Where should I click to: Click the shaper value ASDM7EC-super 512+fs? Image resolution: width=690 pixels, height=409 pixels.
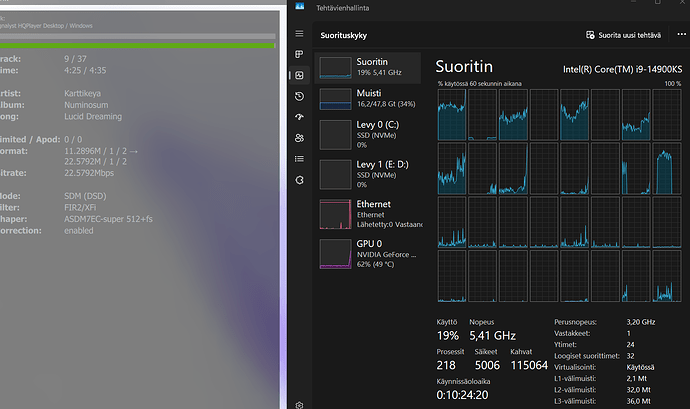coord(108,219)
